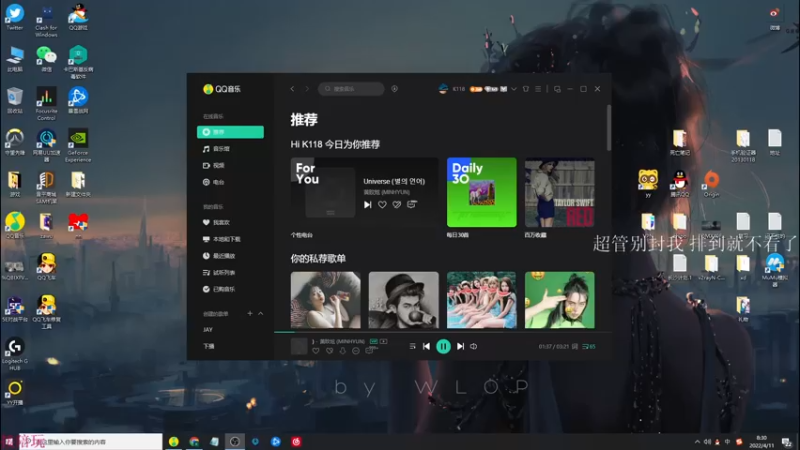Like the currently playing song in player bar
This screenshot has height=450, width=800.
316,351
